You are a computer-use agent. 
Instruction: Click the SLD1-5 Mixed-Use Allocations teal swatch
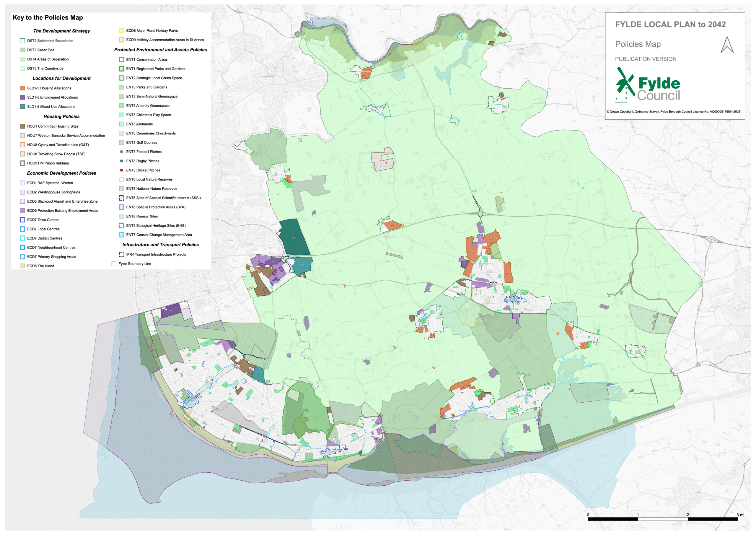pos(22,107)
